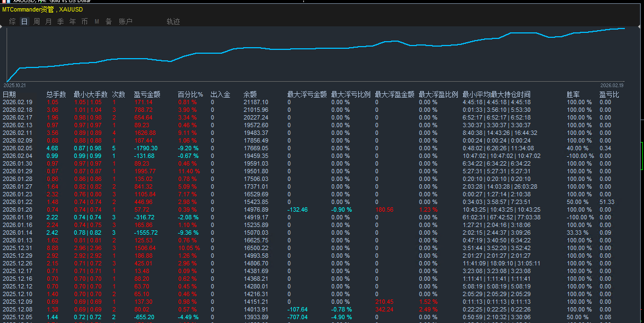Select the 2026.01.13 date cell

point(18,240)
